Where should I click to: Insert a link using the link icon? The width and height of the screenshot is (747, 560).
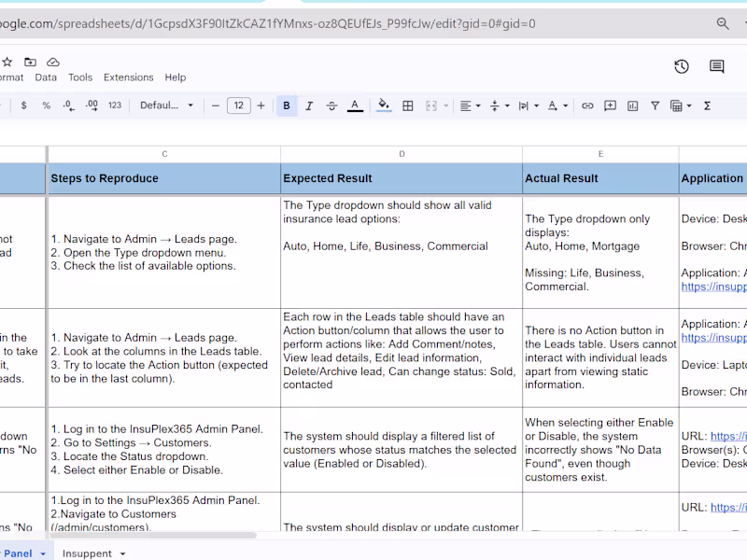click(x=587, y=105)
